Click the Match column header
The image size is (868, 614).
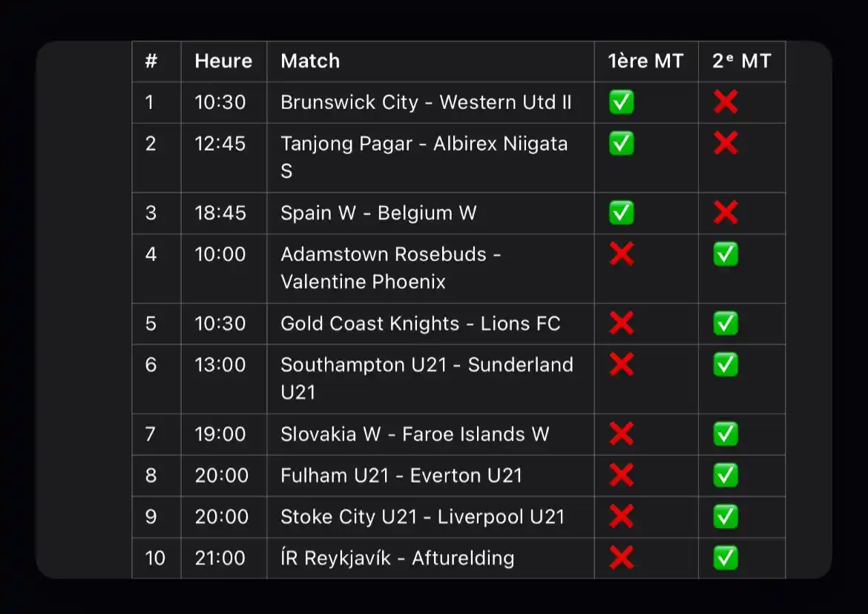pyautogui.click(x=310, y=61)
